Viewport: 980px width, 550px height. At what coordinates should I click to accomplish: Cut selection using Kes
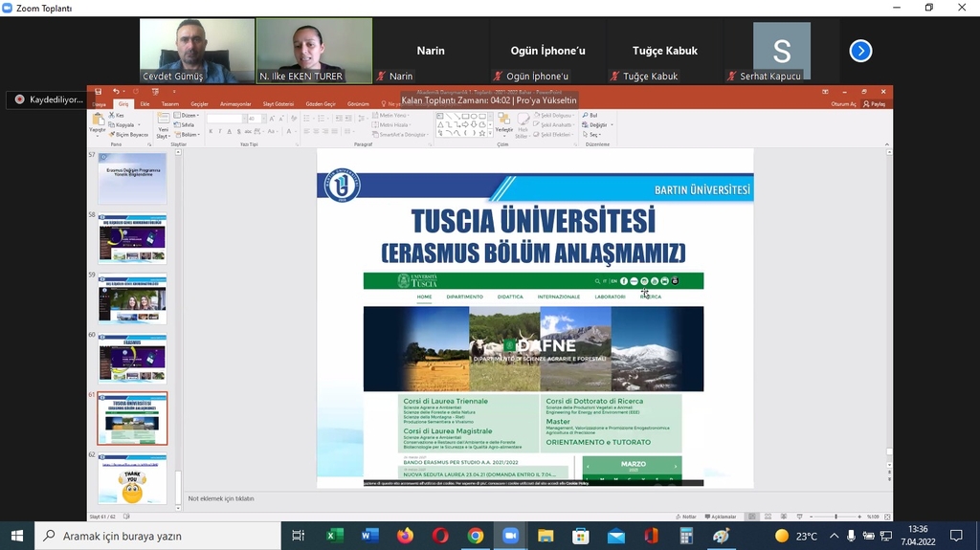click(x=117, y=115)
